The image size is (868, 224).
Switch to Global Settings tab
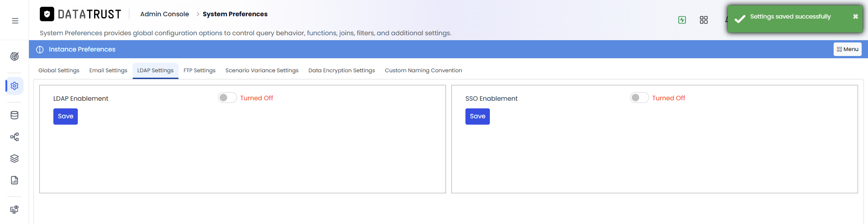[59, 70]
